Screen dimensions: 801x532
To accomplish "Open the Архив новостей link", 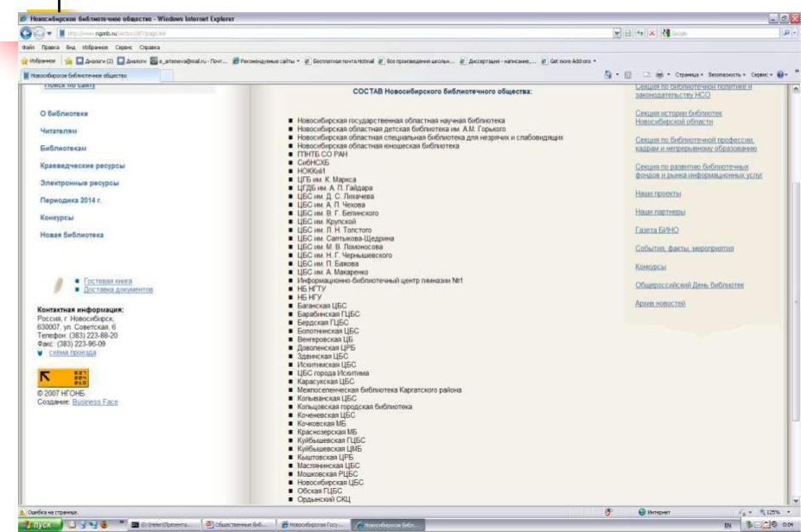I will tap(660, 303).
